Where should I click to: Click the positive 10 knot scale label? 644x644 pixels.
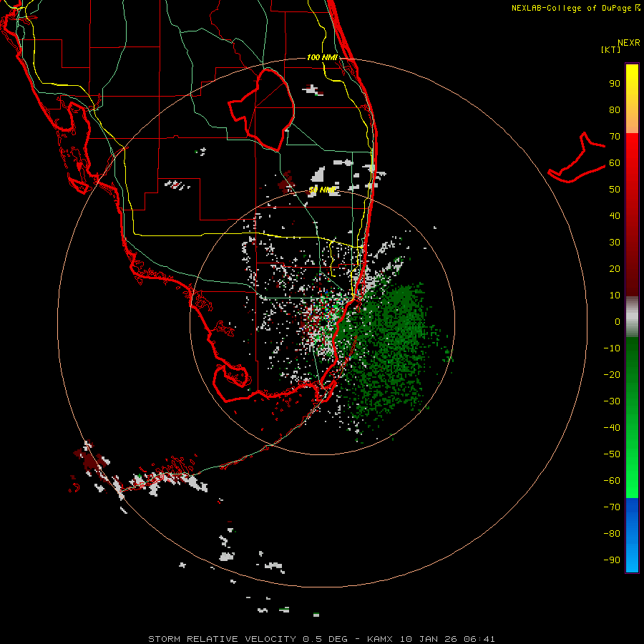pos(615,296)
